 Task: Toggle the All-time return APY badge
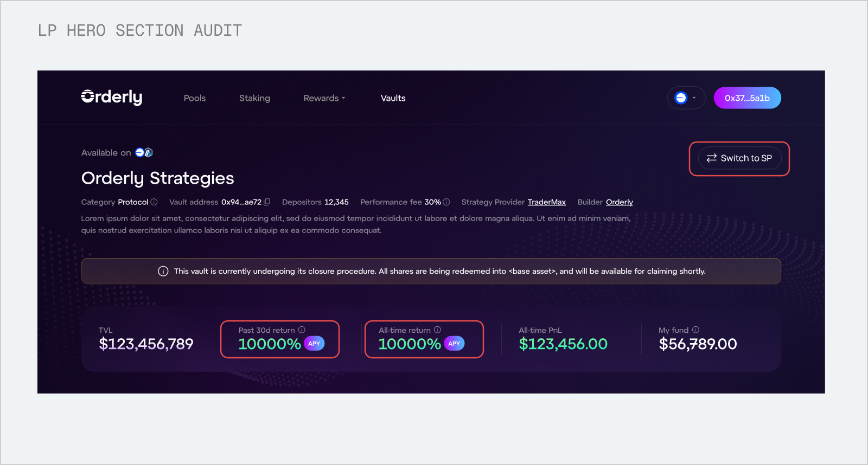click(x=454, y=344)
